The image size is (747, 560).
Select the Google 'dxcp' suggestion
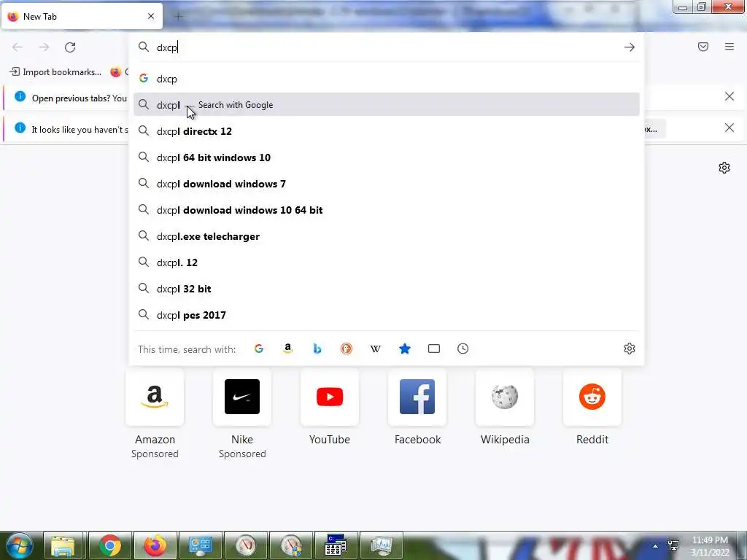[x=387, y=79]
